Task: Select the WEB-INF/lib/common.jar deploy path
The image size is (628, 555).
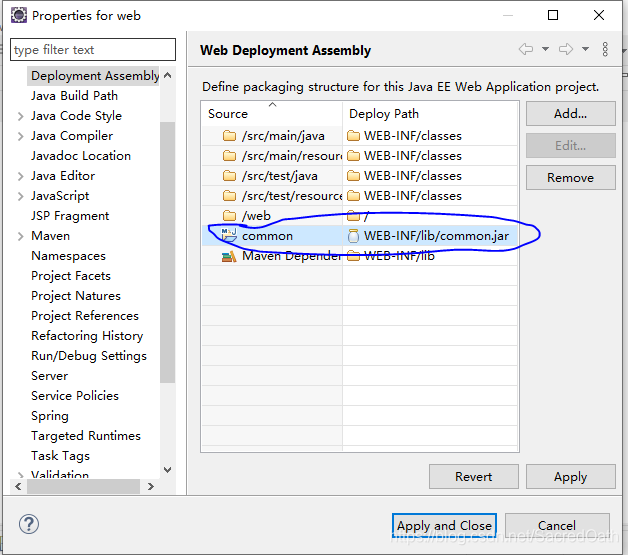Action: point(430,236)
